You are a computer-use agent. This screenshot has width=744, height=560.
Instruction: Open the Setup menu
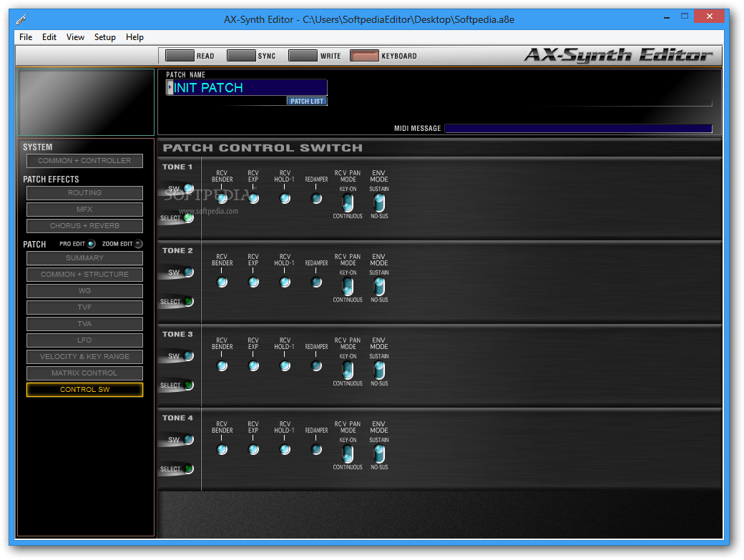(x=104, y=36)
